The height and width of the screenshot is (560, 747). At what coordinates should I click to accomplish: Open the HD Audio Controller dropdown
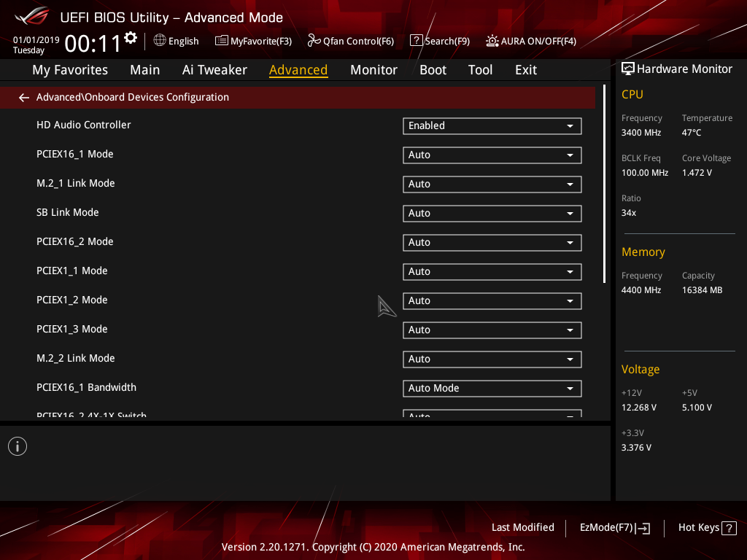[x=492, y=126]
